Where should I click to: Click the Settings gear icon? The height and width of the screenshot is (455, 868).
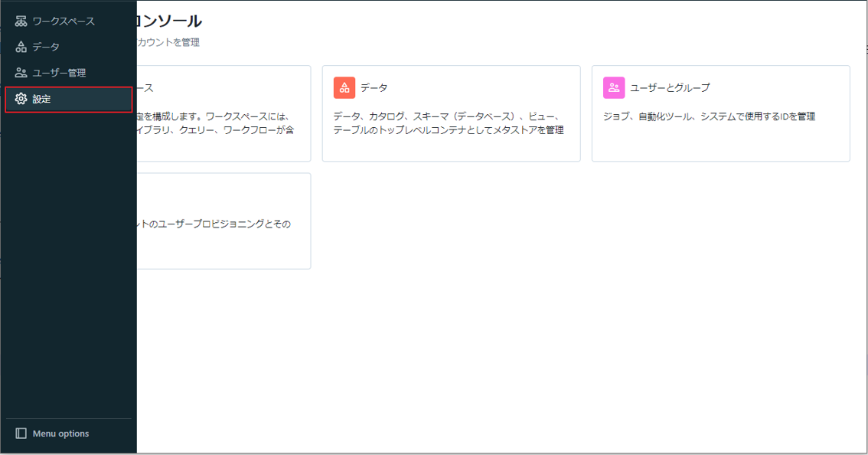coord(21,99)
